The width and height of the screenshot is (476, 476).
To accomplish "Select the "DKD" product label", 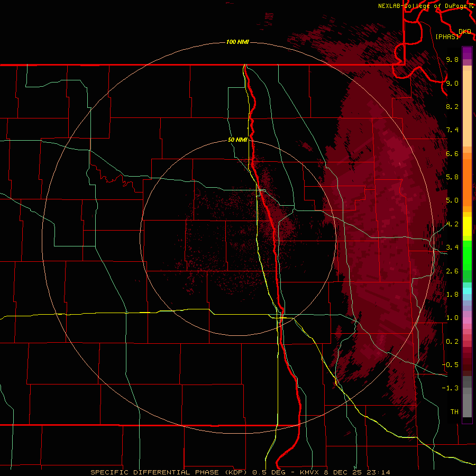I will tap(465, 32).
